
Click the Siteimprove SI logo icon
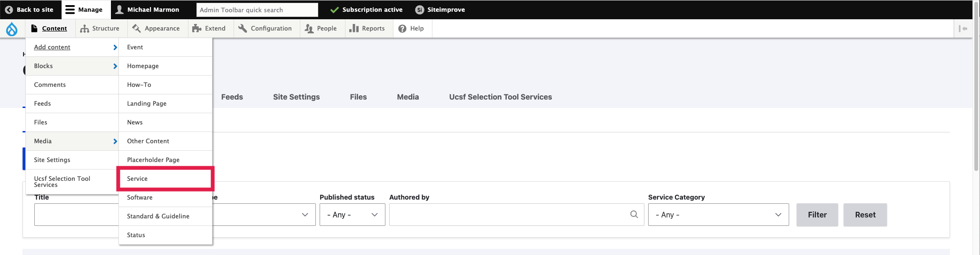point(420,9)
